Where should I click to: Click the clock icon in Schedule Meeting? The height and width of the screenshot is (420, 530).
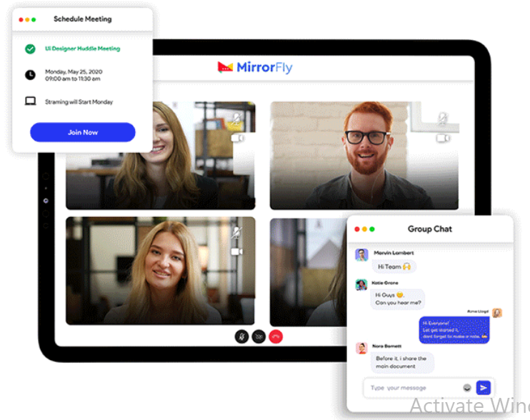click(30, 75)
